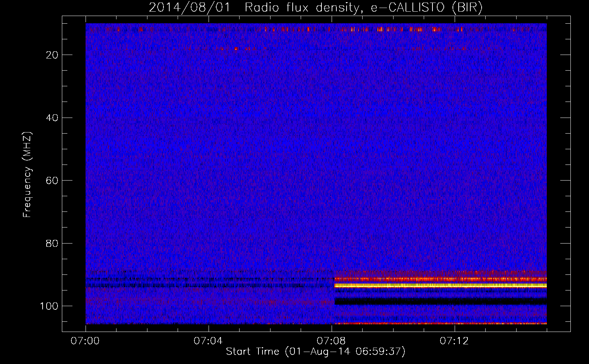Click the black masked band near 98 MHz
This screenshot has height=364, width=589.
tap(440, 301)
